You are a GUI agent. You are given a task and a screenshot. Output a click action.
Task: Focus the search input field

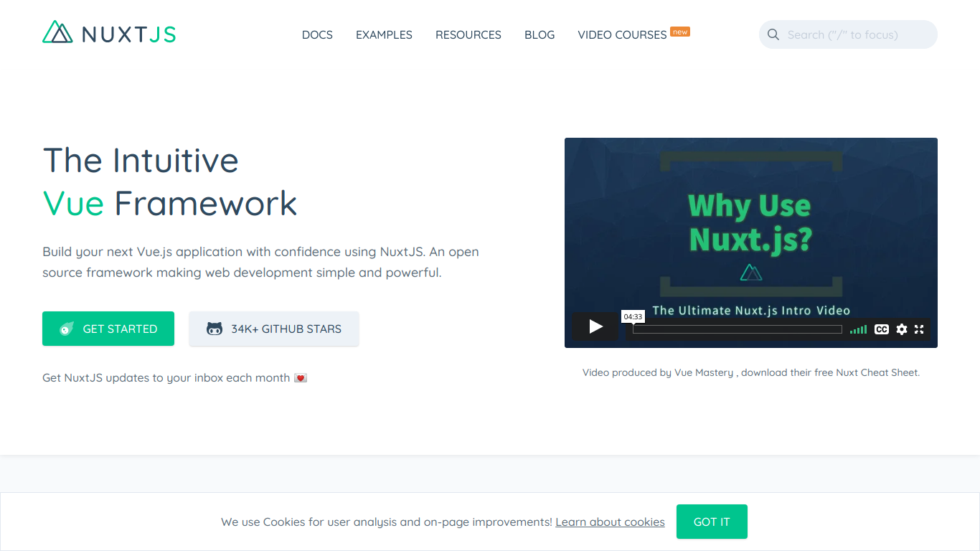pyautogui.click(x=848, y=34)
